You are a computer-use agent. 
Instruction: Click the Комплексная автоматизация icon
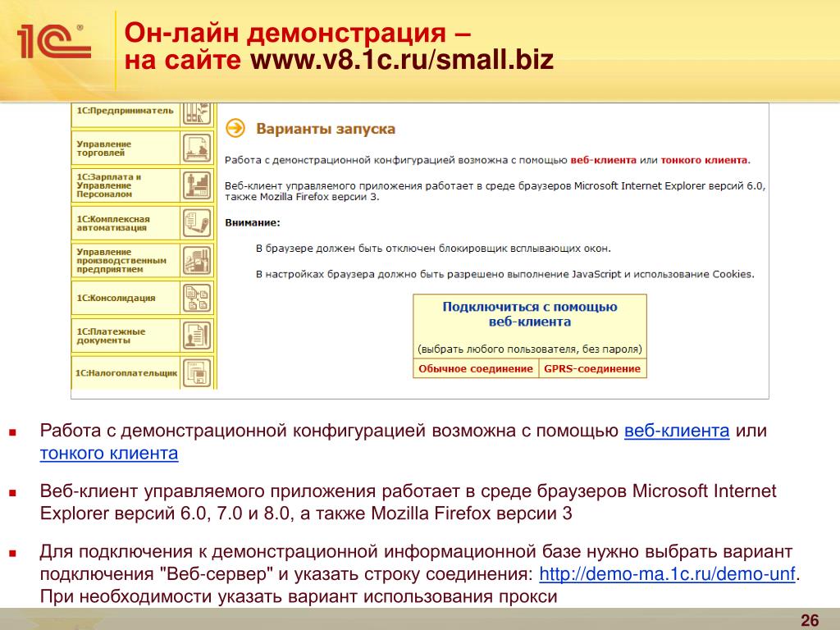pos(197,223)
